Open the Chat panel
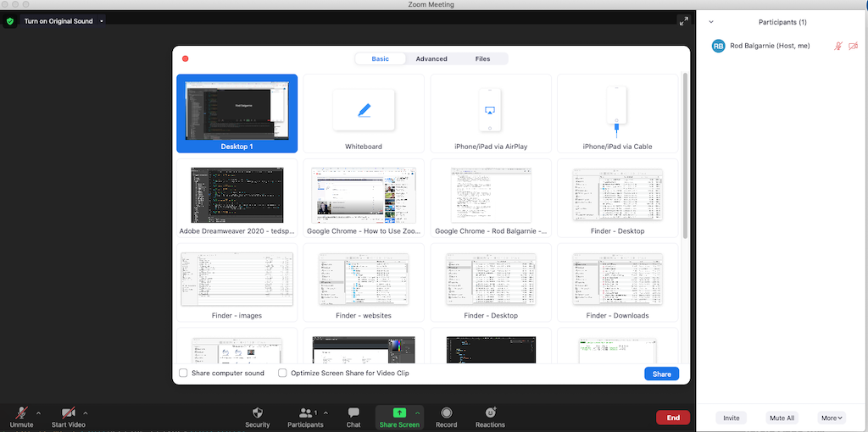868x432 pixels. tap(353, 413)
